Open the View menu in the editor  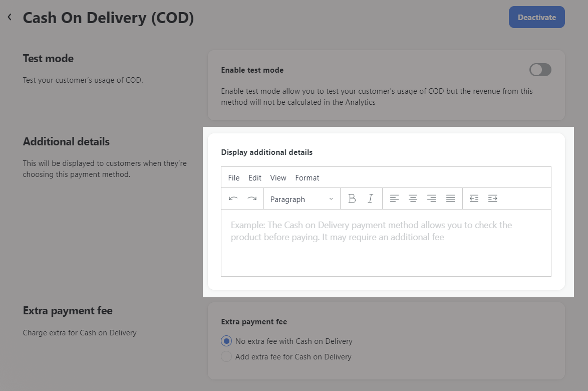tap(278, 178)
